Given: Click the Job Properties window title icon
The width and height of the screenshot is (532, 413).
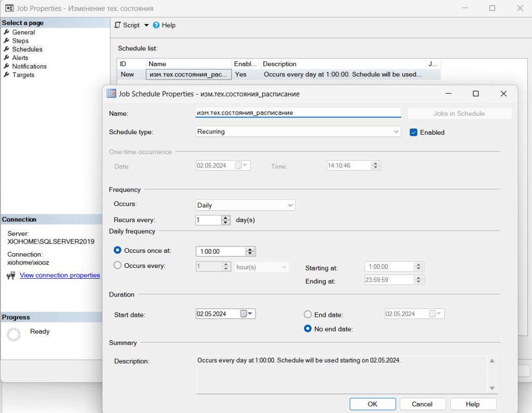Looking at the screenshot, I should pos(9,8).
